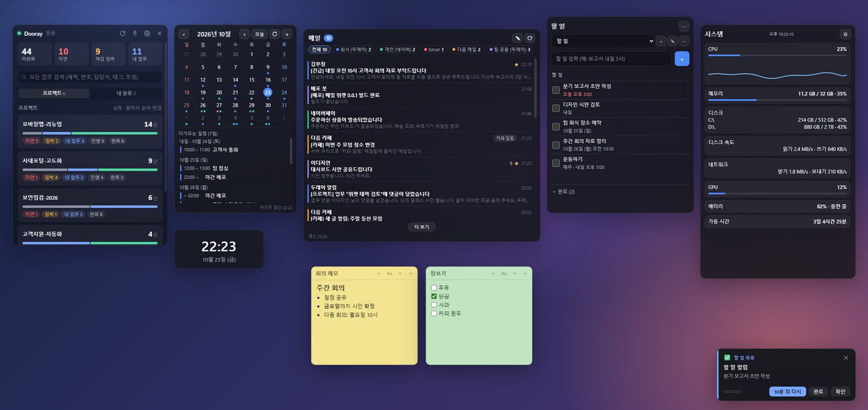Image resolution: width=868 pixels, height=410 pixels.
Task: Click 완료 on the reminder notification
Action: (818, 392)
